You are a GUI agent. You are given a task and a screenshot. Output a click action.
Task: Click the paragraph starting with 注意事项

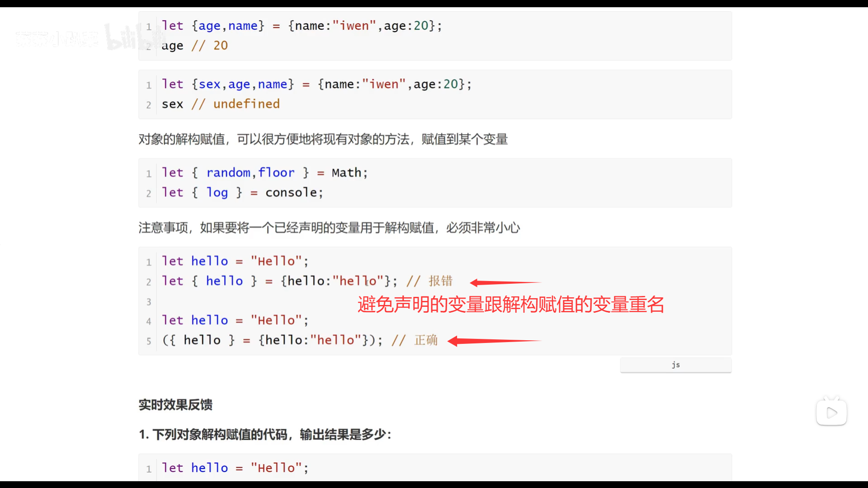coord(329,228)
